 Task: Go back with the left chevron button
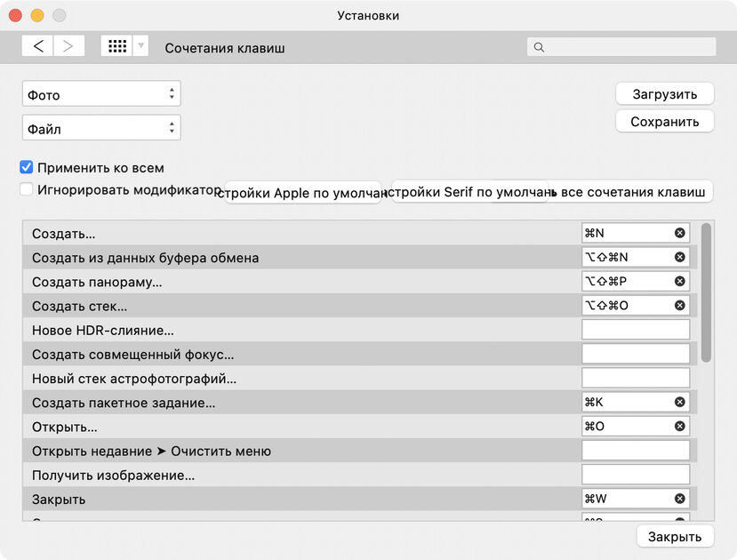click(x=37, y=46)
